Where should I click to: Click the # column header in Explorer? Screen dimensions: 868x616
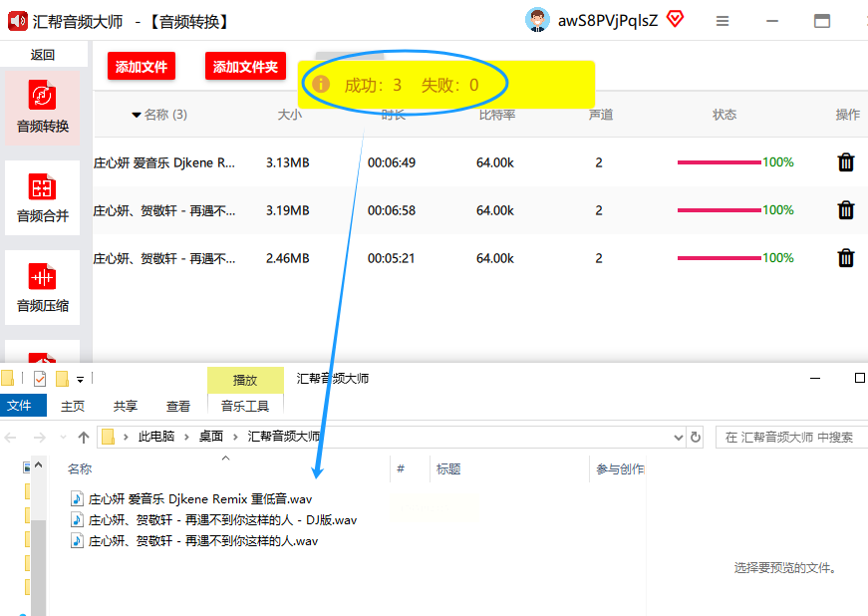point(401,468)
